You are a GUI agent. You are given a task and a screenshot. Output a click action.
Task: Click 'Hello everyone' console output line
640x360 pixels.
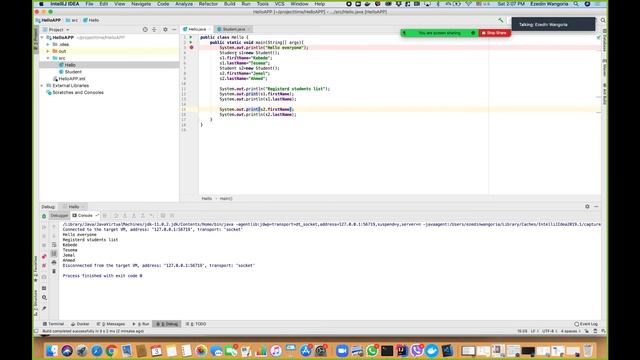coord(80,235)
